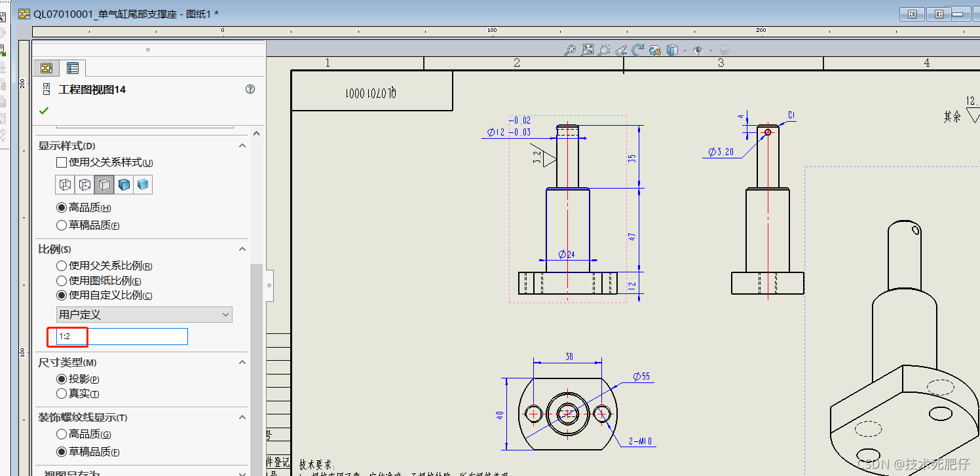Click the panel collapse handle on the divider
Image resolution: width=980 pixels, height=476 pixels.
pos(269,286)
